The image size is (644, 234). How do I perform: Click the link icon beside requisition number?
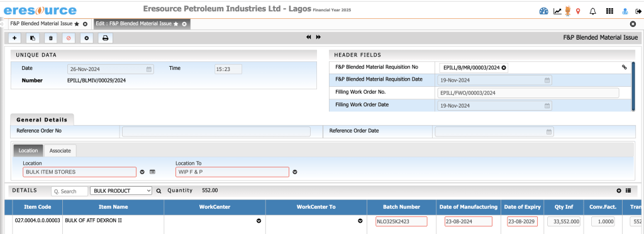click(x=625, y=67)
